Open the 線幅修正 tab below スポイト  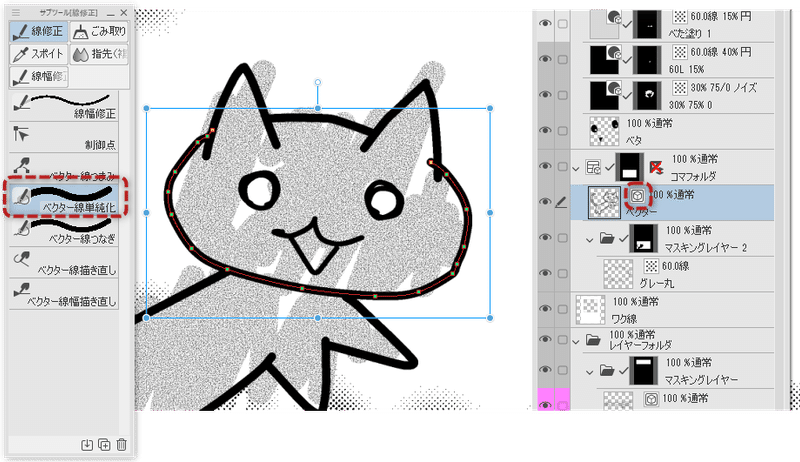click(38, 76)
